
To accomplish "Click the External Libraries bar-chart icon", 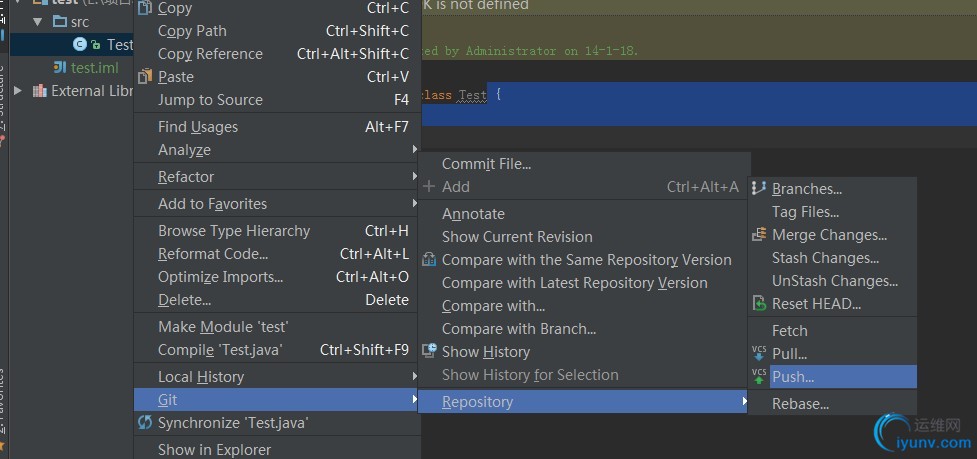I will pyautogui.click(x=40, y=91).
